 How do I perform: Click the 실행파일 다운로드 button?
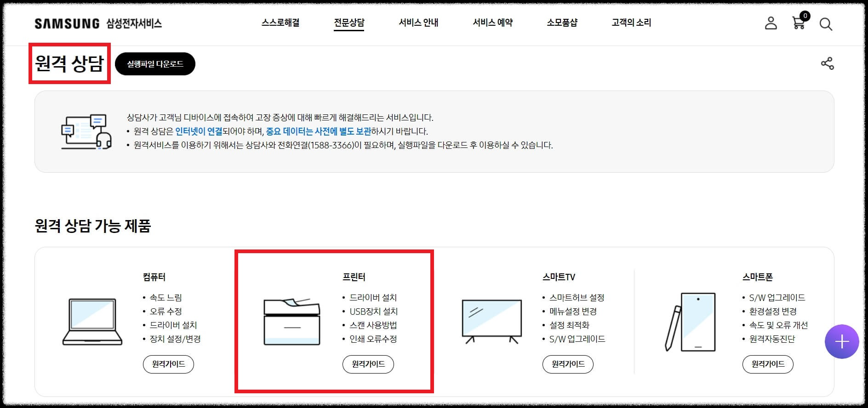155,64
